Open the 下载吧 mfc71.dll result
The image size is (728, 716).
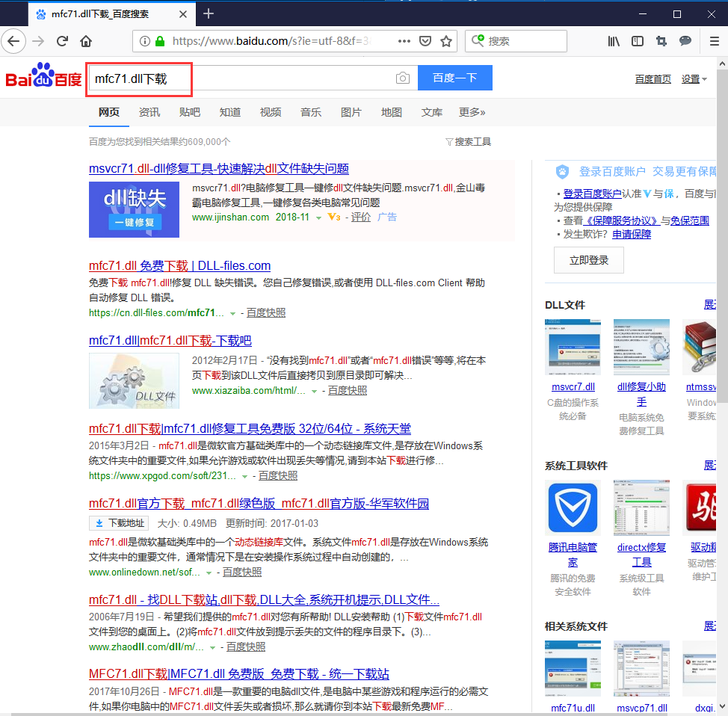(170, 341)
